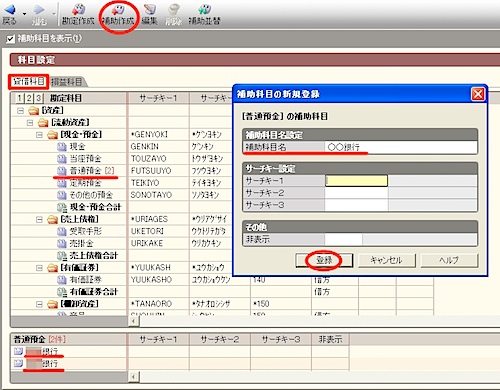Image resolution: width=500 pixels, height=390 pixels.
Task: Click level 1 button in tree header
Action: click(20, 98)
